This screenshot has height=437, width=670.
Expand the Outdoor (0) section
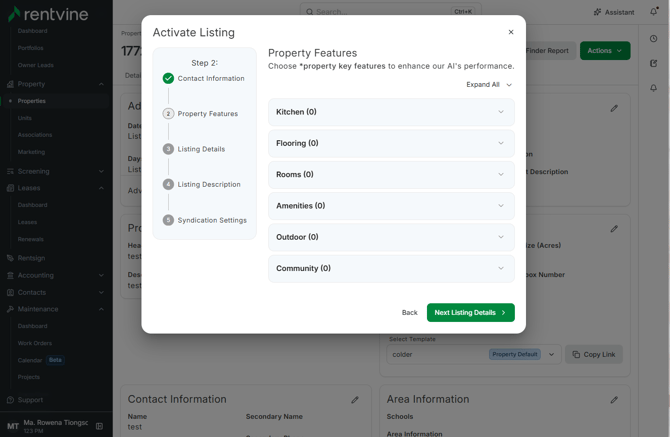pos(391,237)
